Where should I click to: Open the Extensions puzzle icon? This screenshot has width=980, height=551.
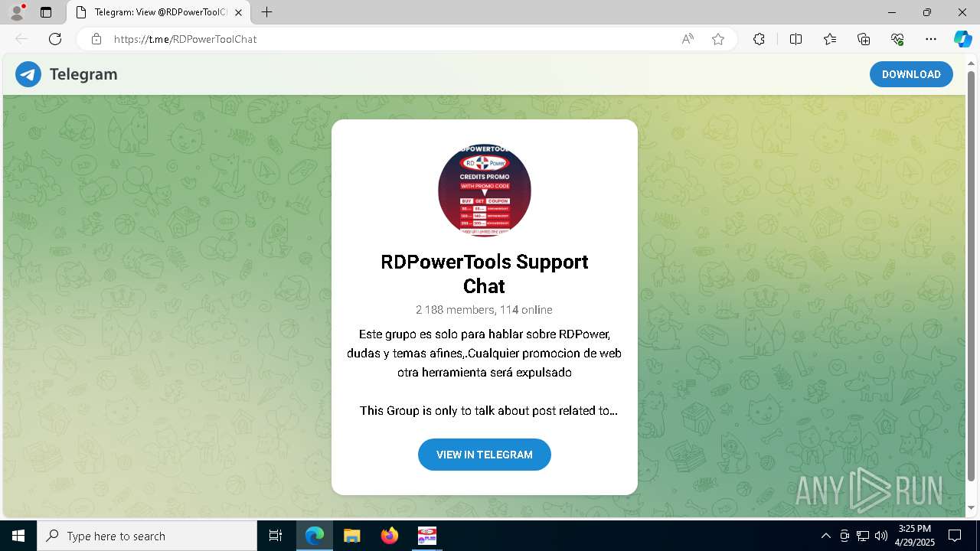[x=759, y=39]
